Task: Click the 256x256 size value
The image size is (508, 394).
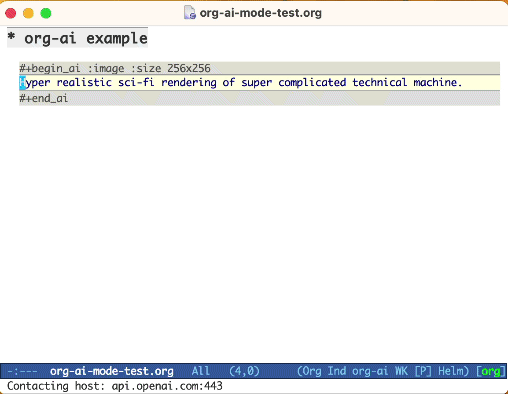Action: coord(189,68)
